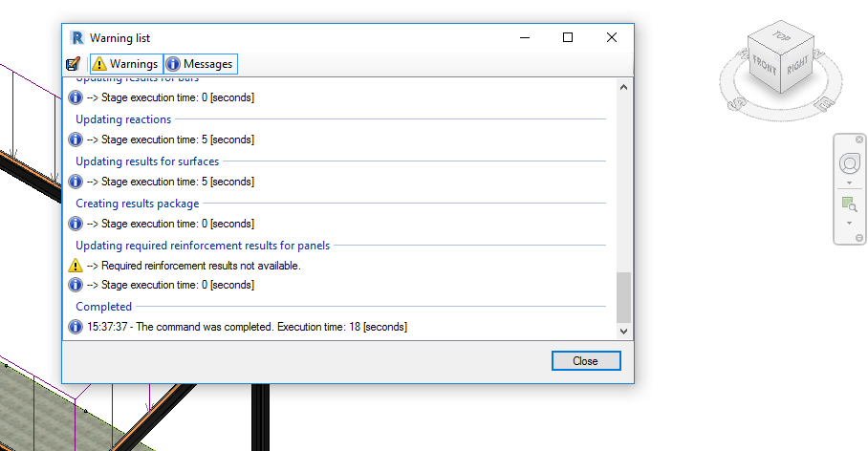Image resolution: width=868 pixels, height=451 pixels.
Task: Click the scroll down arrow in the warning list
Action: [x=623, y=332]
